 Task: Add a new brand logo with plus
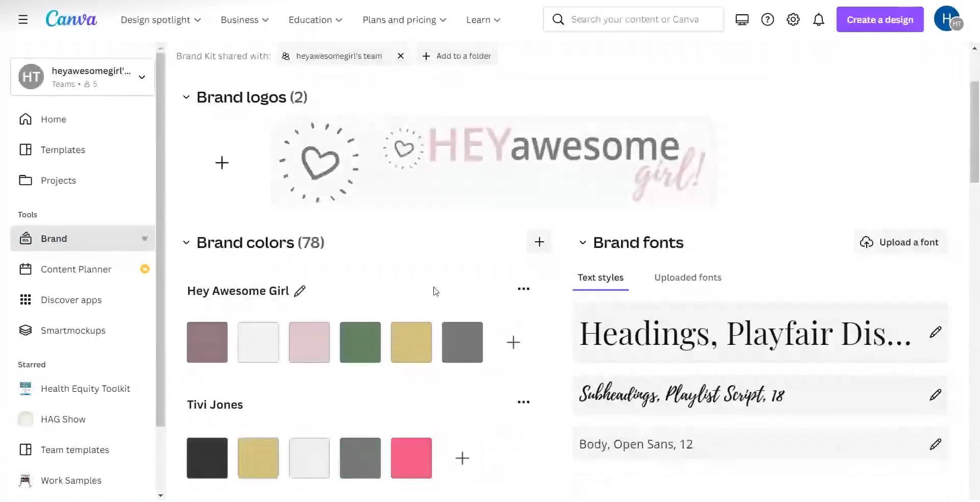click(x=222, y=163)
